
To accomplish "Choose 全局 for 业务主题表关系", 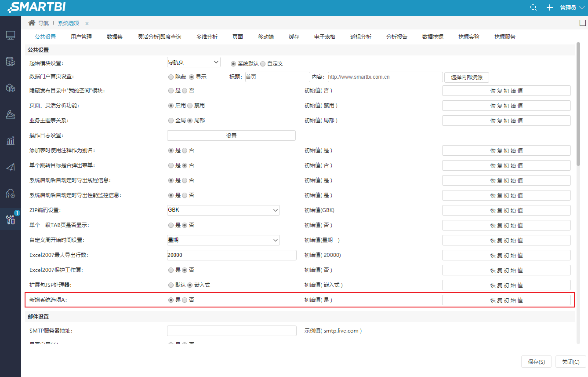I will click(171, 121).
